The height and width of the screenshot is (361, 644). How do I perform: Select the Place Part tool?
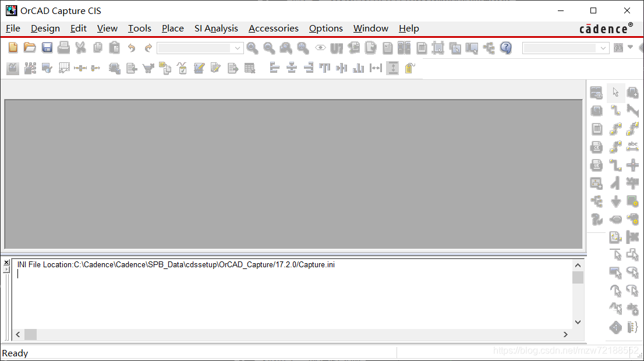pyautogui.click(x=632, y=93)
